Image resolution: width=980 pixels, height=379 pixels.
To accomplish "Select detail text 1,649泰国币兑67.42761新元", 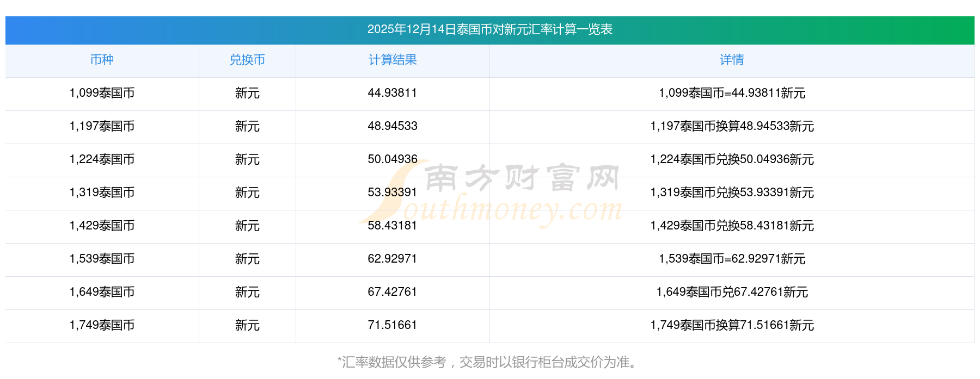I will (x=732, y=292).
